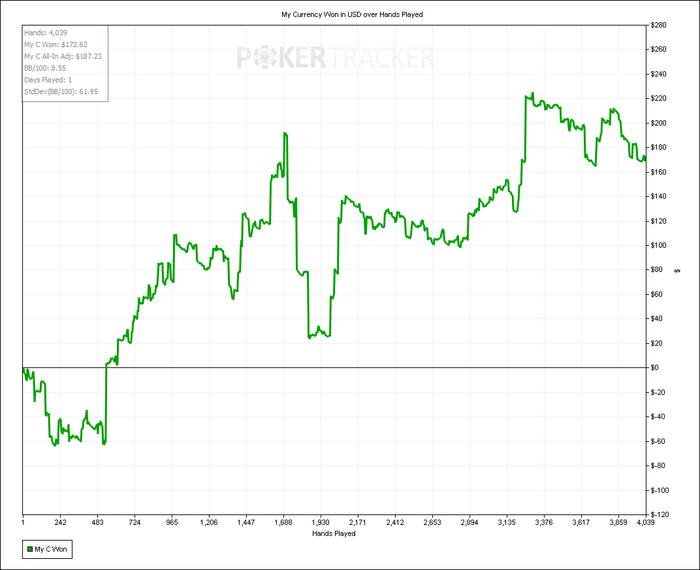Click the x-axis tick label 1,688

coord(283,522)
